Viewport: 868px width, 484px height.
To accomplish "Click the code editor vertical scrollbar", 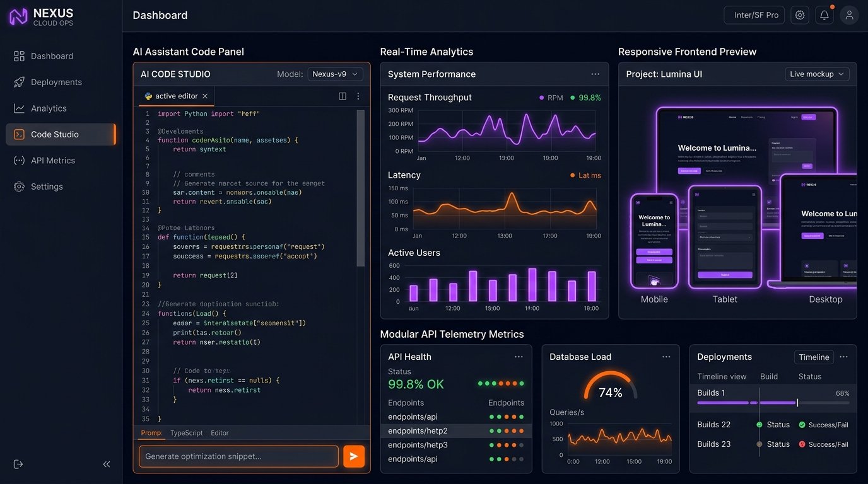I will [x=361, y=188].
